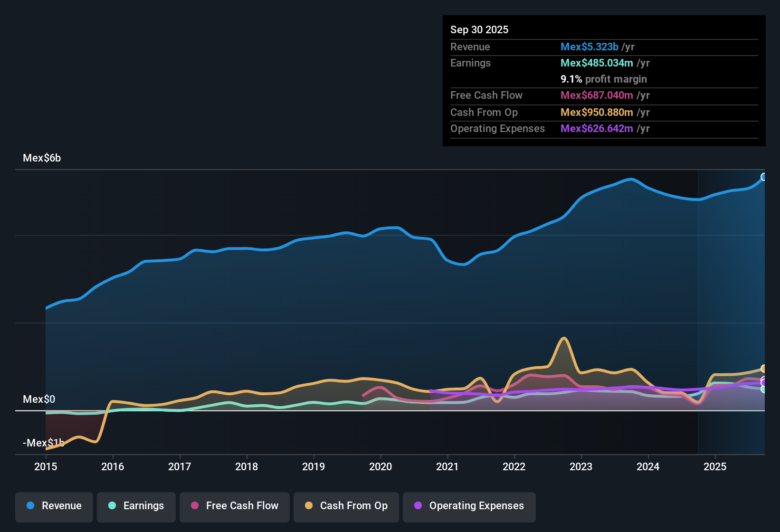Expand the Sep 30 2025 tooltip panel
This screenshot has height=532, width=780.
coord(479,29)
